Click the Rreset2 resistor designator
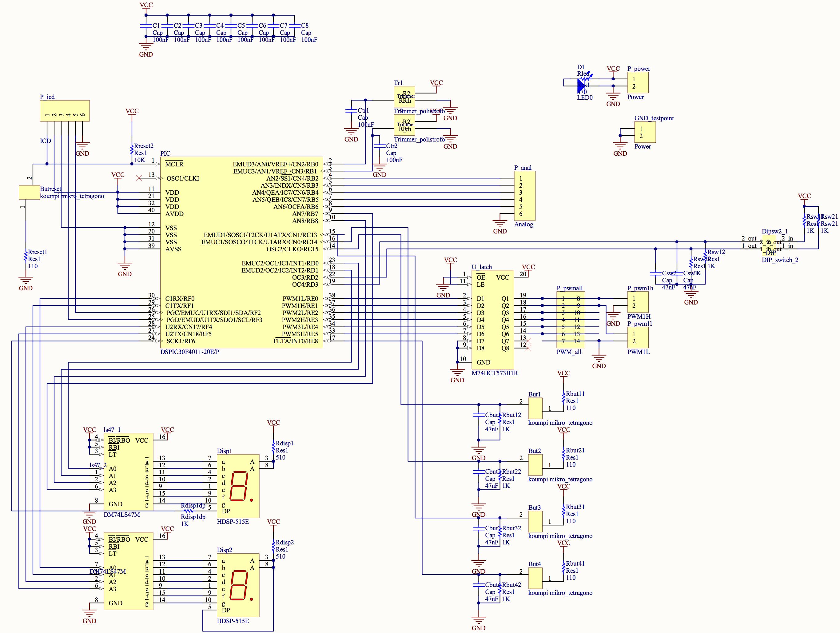The width and height of the screenshot is (840, 633). click(x=144, y=146)
